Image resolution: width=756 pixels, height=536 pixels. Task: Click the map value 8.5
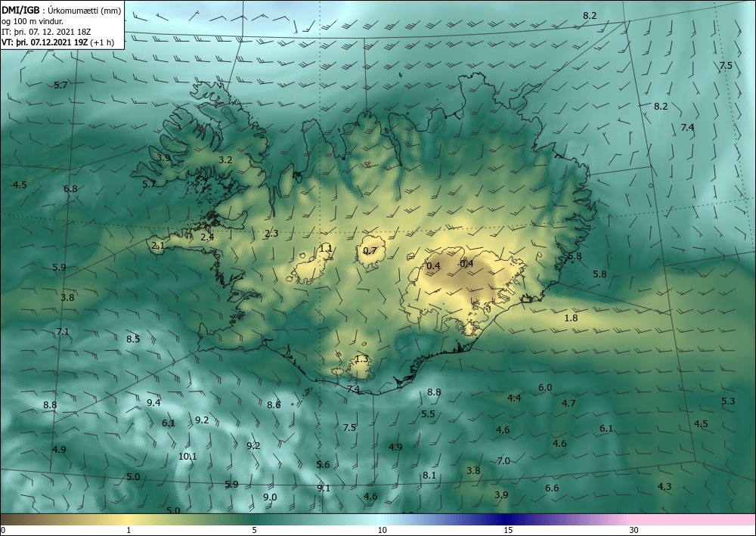click(133, 339)
